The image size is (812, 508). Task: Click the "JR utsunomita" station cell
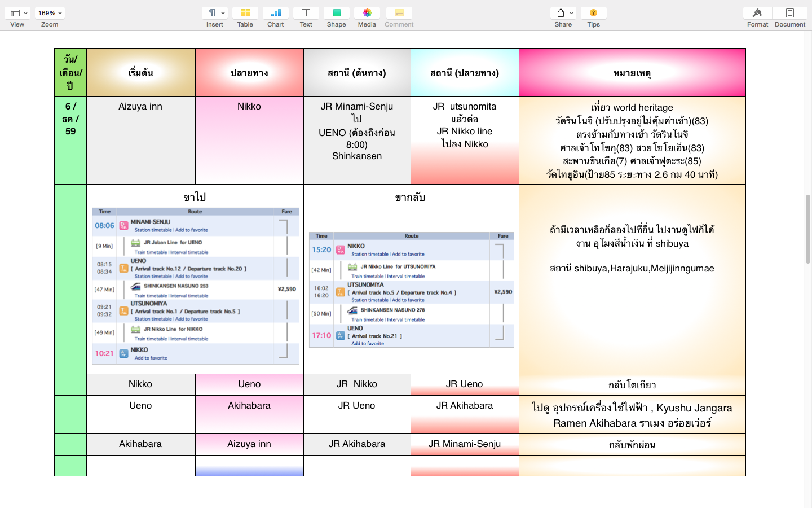tap(465, 140)
